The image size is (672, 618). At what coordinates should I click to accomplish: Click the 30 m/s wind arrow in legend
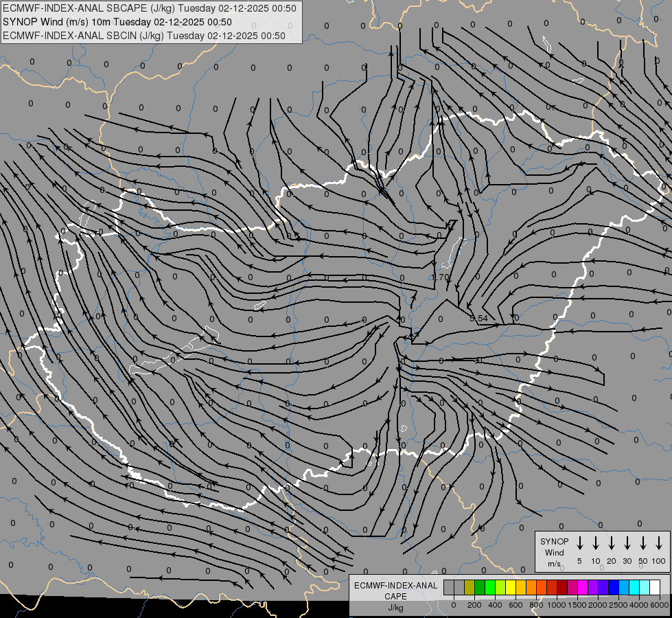[627, 543]
